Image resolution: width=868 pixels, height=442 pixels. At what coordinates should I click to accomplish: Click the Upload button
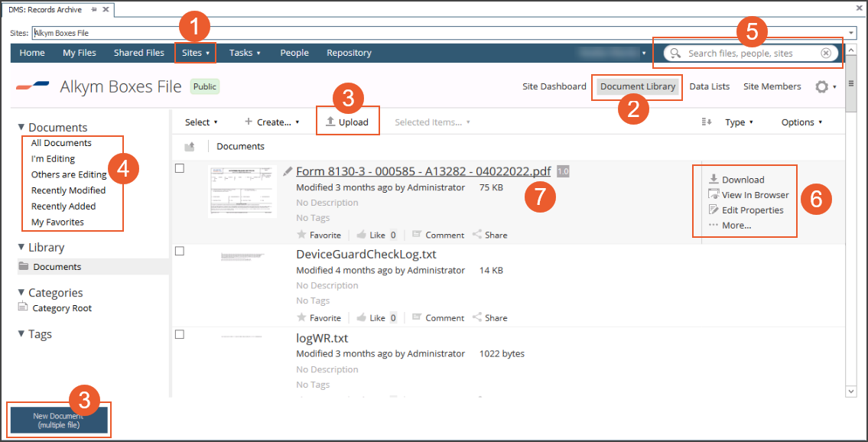point(348,122)
